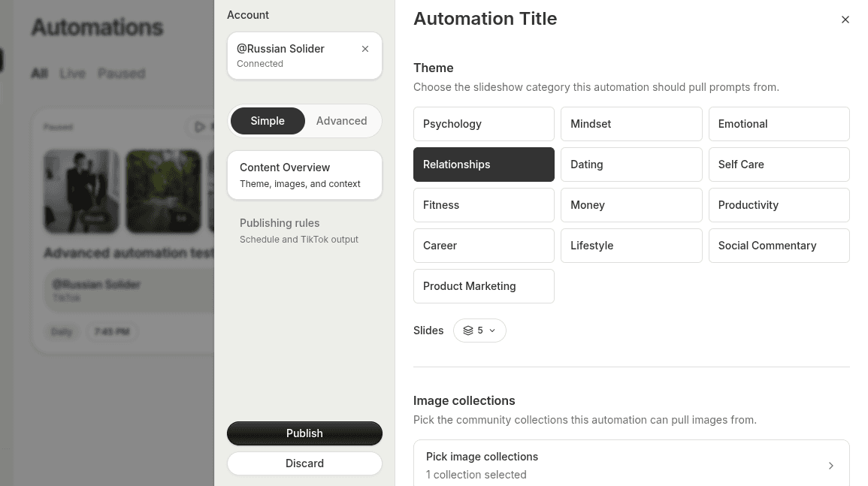The height and width of the screenshot is (486, 868).
Task: Choose the Product Marketing theme
Action: (x=484, y=285)
